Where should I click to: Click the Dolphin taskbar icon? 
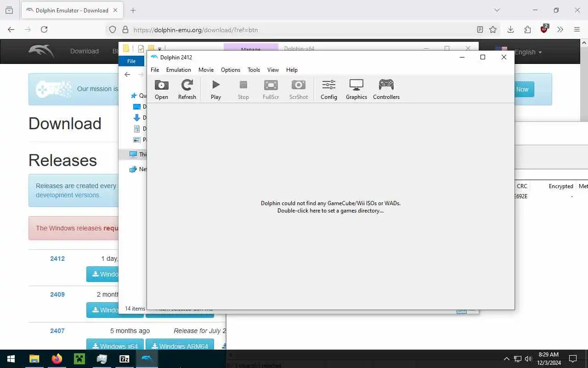point(147,359)
